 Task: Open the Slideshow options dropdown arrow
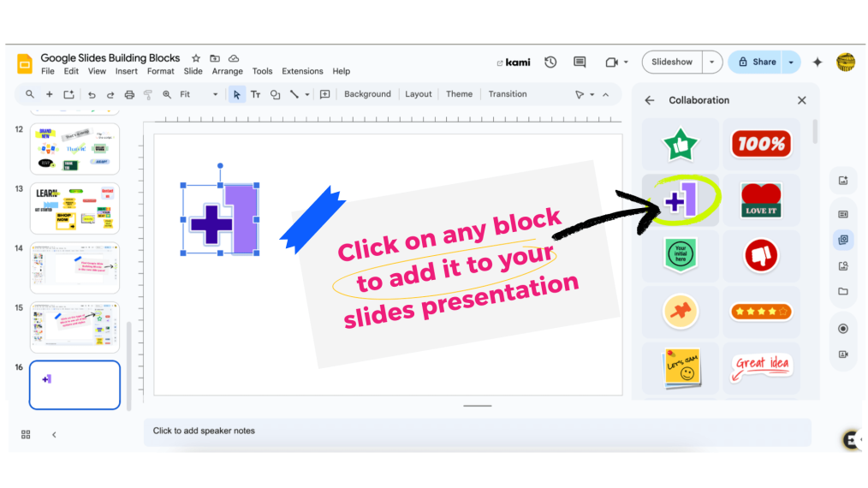pyautogui.click(x=712, y=62)
